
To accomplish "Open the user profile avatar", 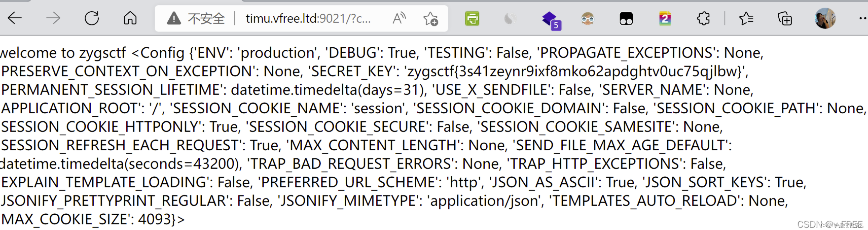I will point(825,19).
